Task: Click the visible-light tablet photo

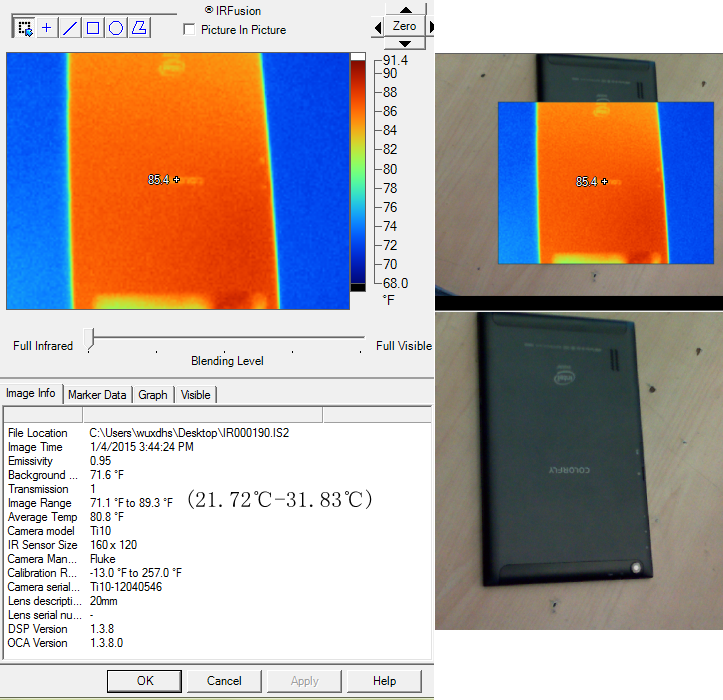Action: point(579,470)
